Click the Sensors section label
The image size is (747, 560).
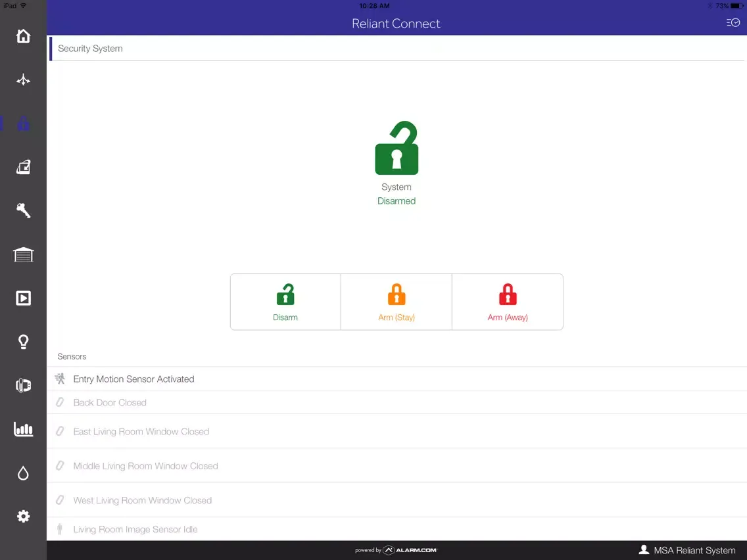[72, 357]
